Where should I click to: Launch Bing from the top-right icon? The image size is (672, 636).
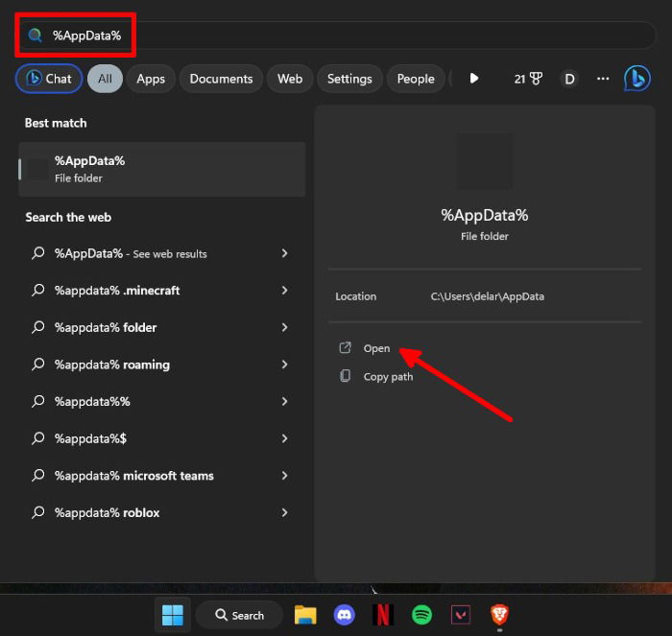point(637,79)
